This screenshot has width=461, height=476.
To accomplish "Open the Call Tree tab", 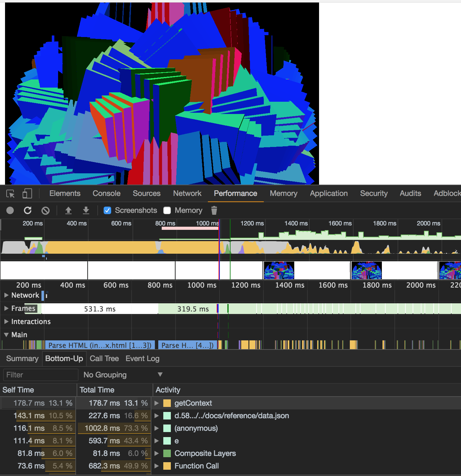I will [x=104, y=358].
